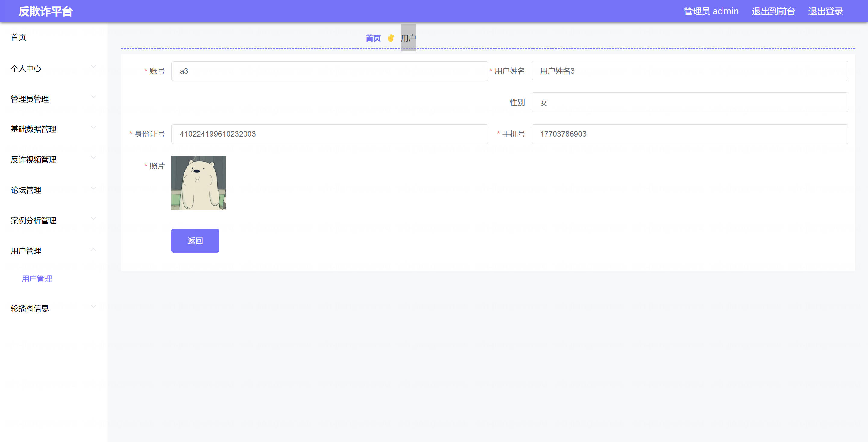Expand the 管理员管理 chevron arrow
Screen dimensions: 868x442
(93, 97)
